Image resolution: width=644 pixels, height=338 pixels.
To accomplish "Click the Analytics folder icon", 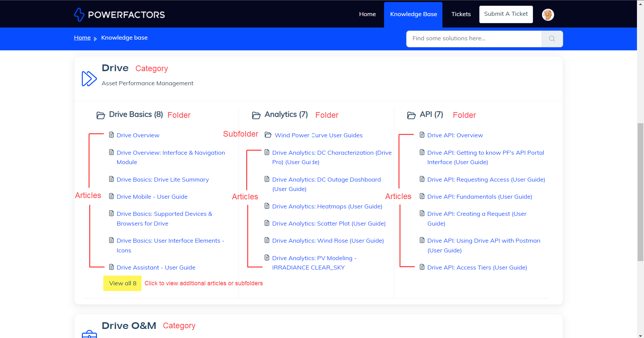I will (256, 115).
